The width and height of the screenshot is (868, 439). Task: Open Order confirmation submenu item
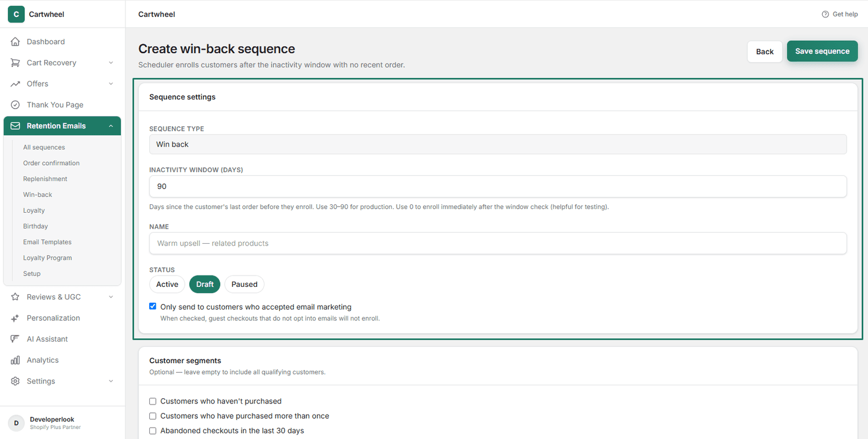click(x=51, y=163)
